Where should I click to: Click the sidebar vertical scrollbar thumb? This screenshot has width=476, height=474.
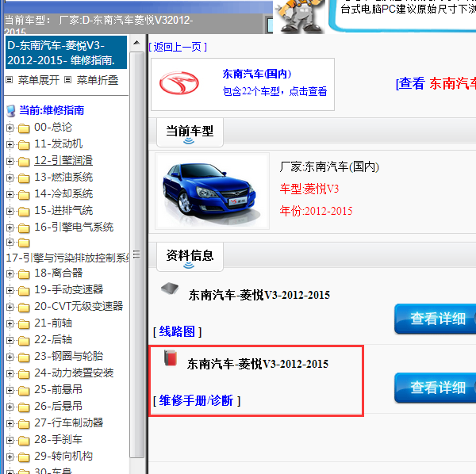tap(136, 254)
